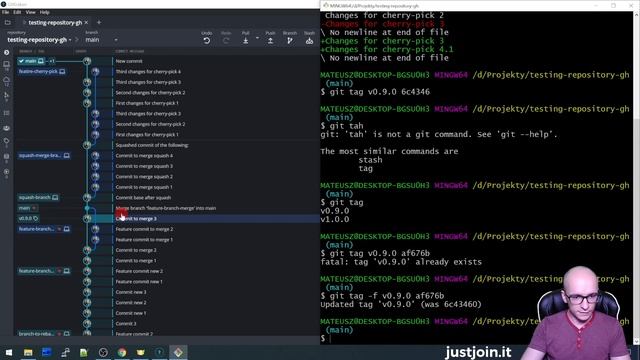Select the feature-cherry-pick branch label
This screenshot has width=640, height=360.
point(42,71)
